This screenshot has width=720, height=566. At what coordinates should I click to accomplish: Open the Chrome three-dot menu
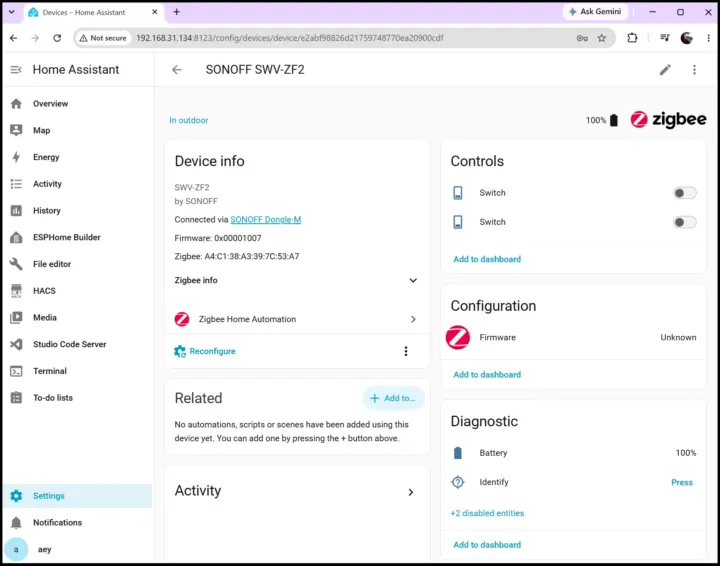(709, 38)
